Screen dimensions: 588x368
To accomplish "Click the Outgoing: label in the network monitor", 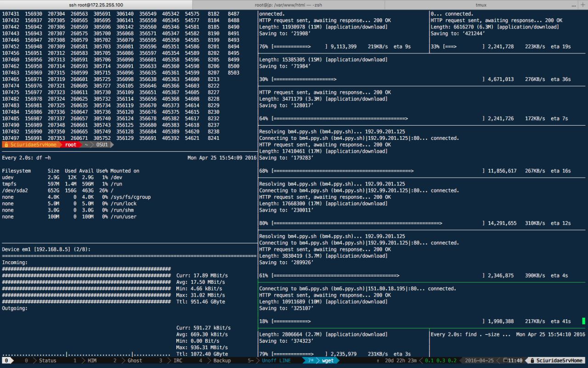I will click(15, 308).
